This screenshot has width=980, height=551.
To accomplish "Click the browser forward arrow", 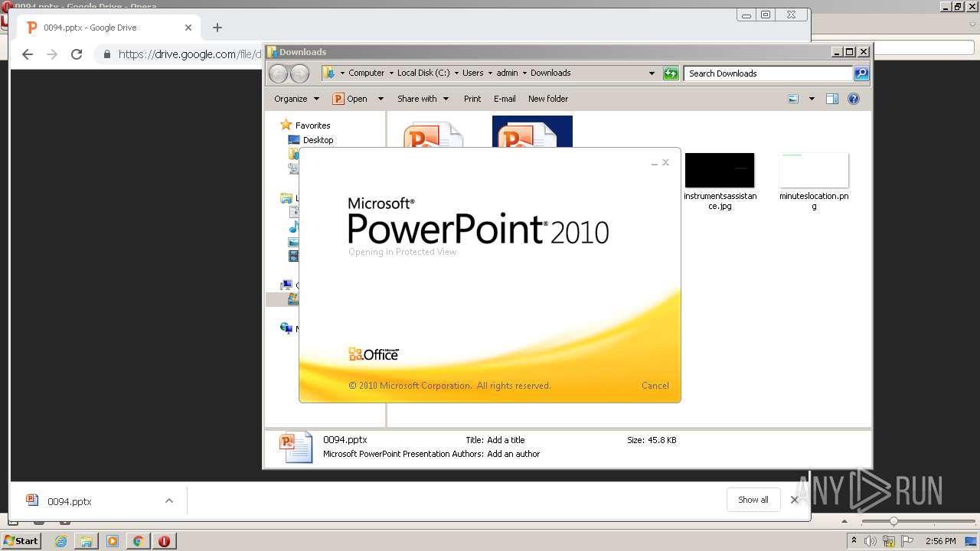I will [x=52, y=54].
